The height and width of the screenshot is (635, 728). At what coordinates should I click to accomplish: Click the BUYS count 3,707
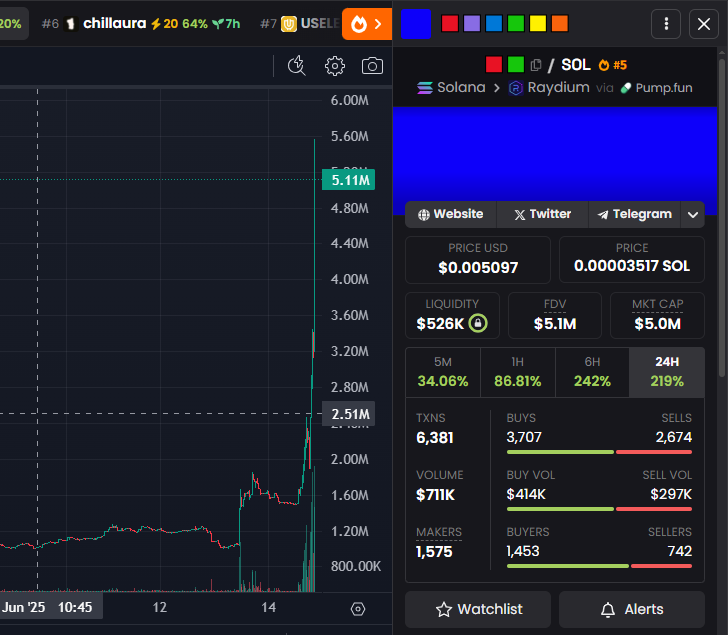524,437
